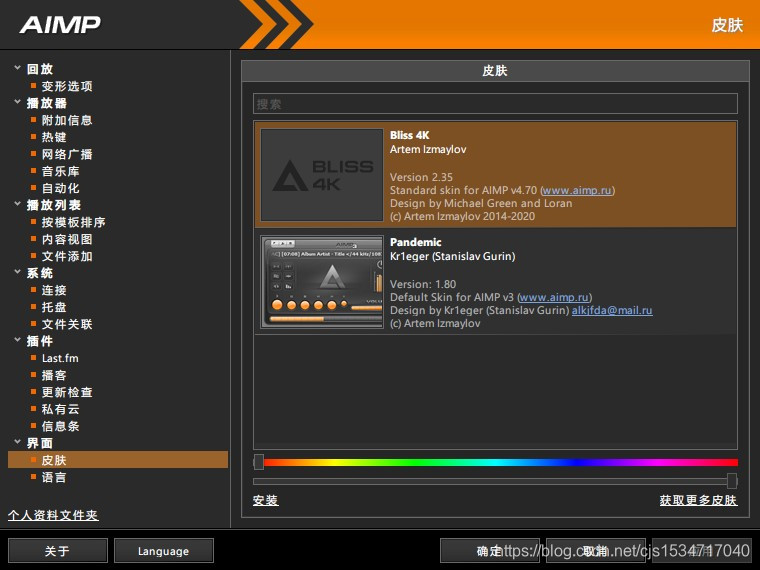Open 按模板排序 settings
760x570 pixels.
point(73,222)
